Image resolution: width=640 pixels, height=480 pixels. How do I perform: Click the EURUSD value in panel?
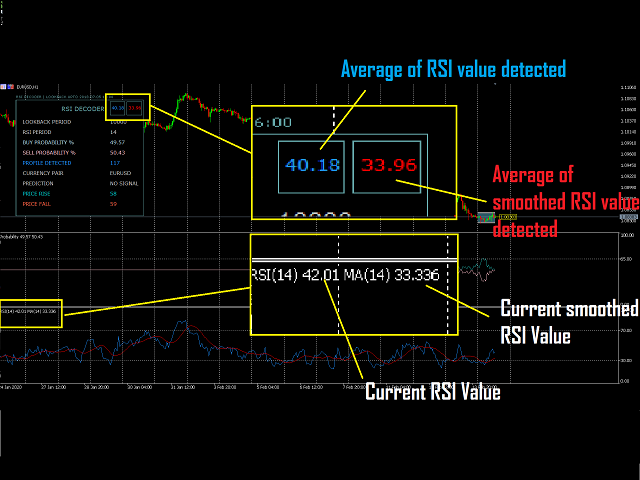120,173
